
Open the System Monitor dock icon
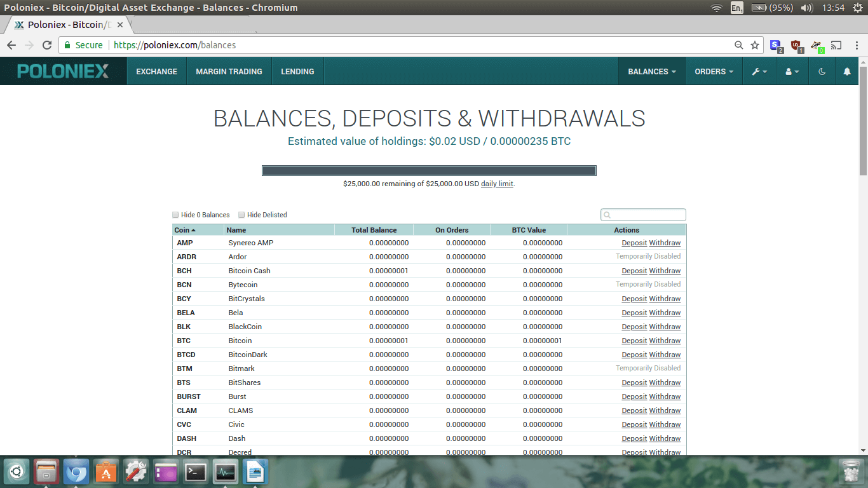(x=226, y=472)
